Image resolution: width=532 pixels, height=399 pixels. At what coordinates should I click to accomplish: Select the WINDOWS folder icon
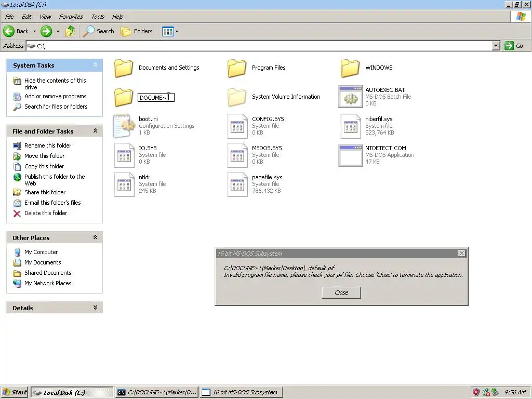pyautogui.click(x=350, y=68)
